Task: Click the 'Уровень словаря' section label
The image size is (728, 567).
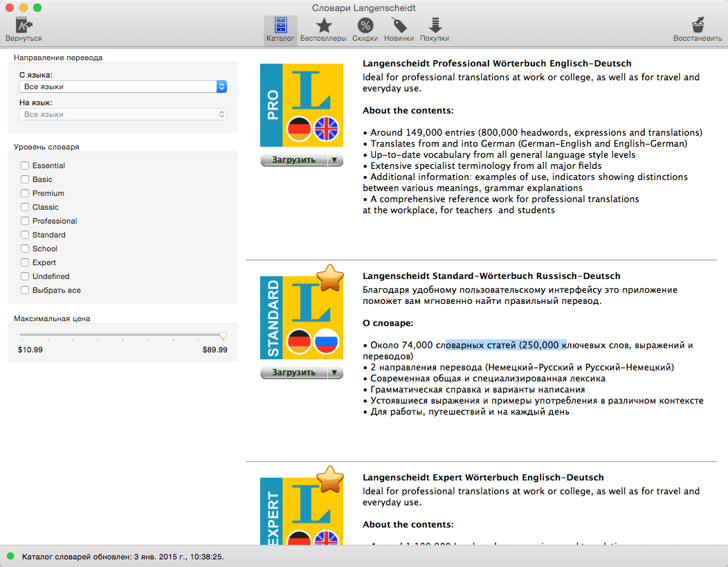Action: 46,147
